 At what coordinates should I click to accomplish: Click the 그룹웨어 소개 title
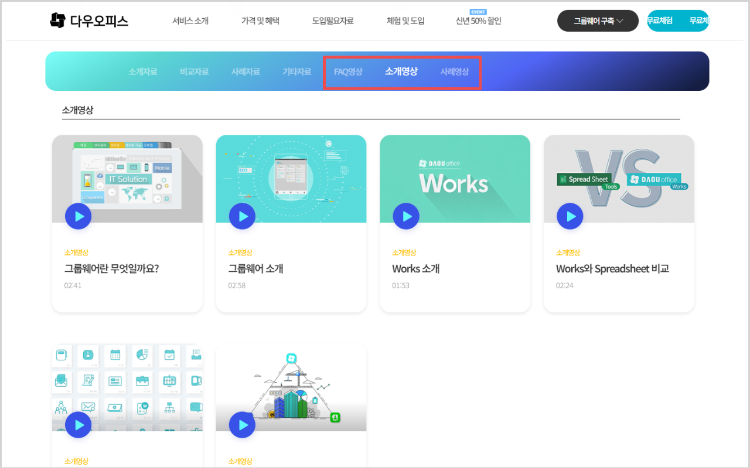point(255,269)
